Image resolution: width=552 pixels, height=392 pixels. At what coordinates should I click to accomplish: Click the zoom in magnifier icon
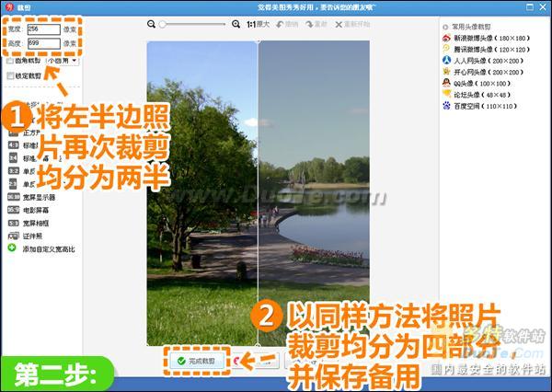point(236,24)
